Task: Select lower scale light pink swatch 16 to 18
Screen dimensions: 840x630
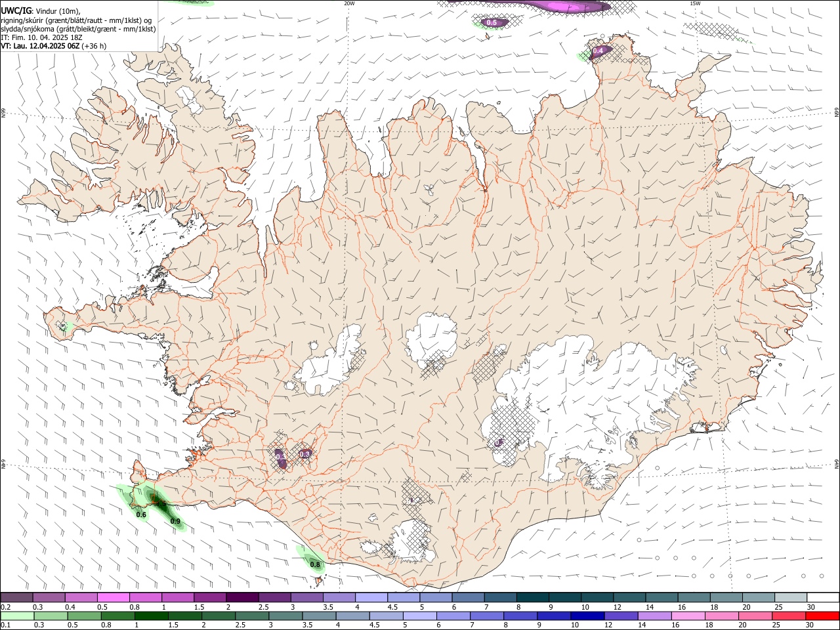Action: tap(688, 616)
